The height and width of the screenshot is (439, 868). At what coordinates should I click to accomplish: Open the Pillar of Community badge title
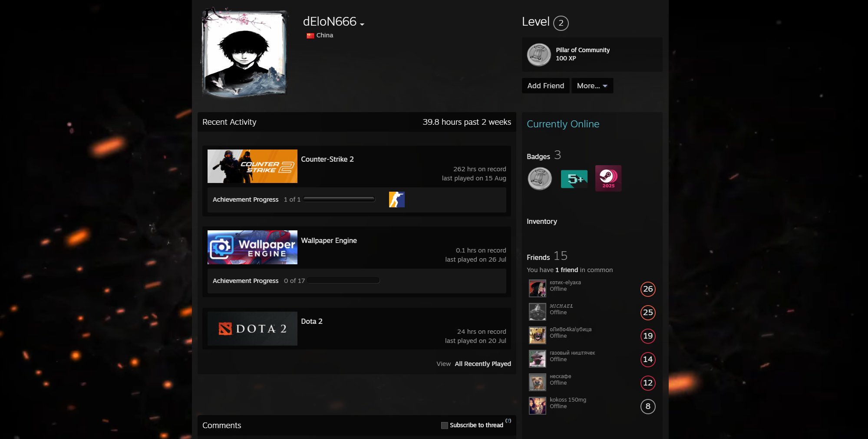click(x=583, y=50)
